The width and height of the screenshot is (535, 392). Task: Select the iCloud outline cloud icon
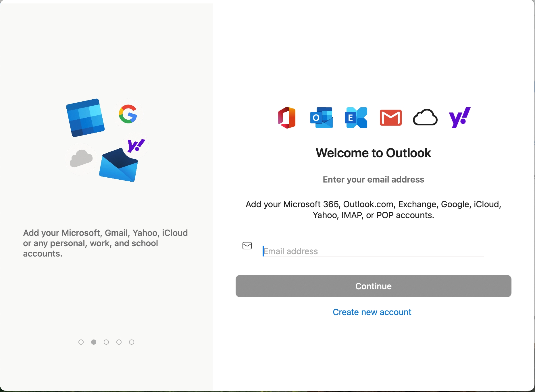(425, 118)
